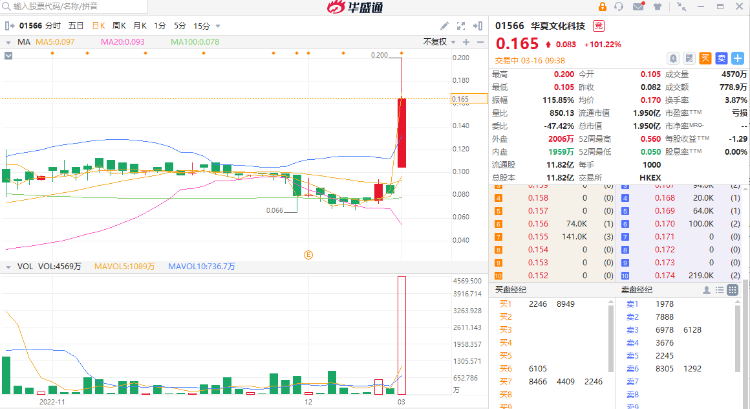This screenshot has height=409, width=750.
Task: Toggle the grid view icon in broker panel
Action: tap(732, 290)
